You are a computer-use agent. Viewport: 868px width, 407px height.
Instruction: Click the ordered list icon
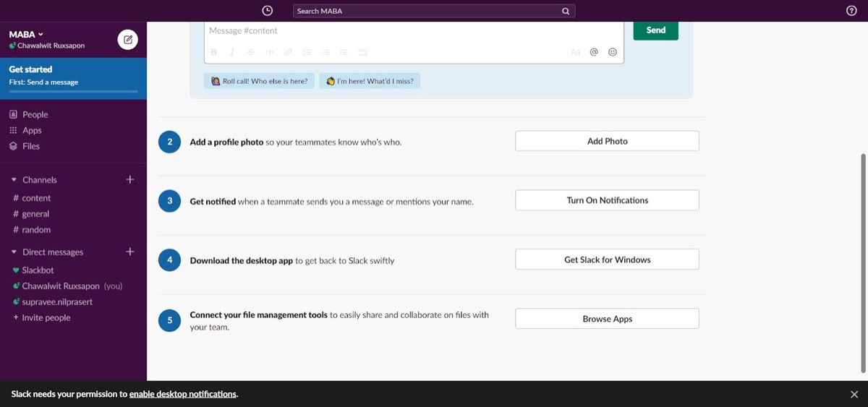pos(307,52)
